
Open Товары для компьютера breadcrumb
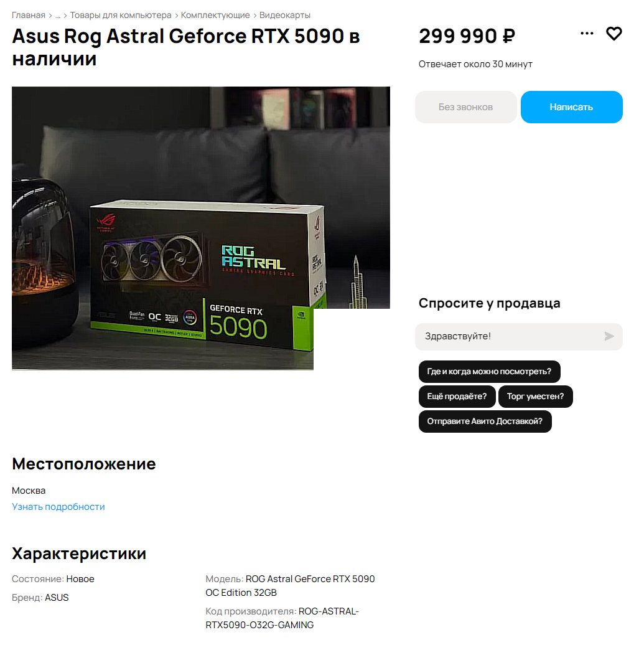[121, 15]
